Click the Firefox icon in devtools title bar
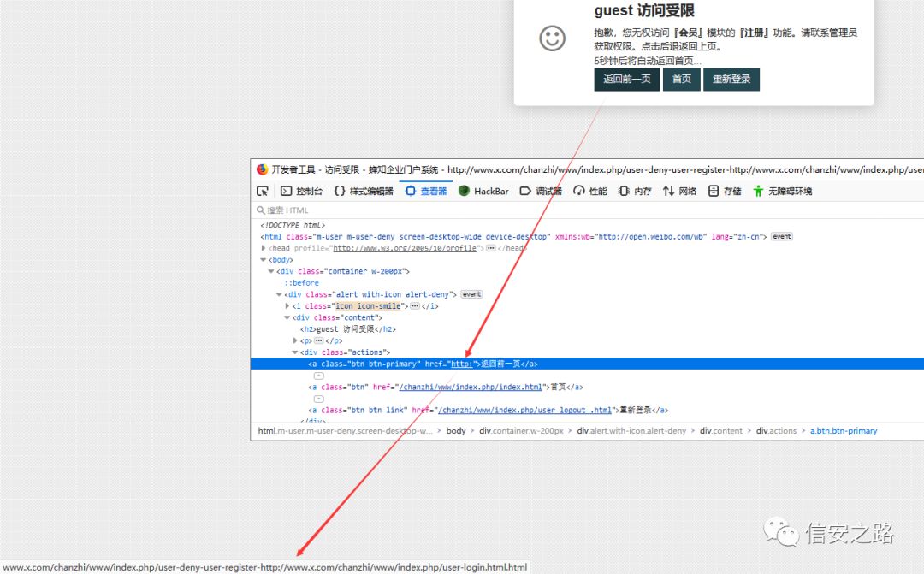The image size is (924, 574). click(263, 169)
